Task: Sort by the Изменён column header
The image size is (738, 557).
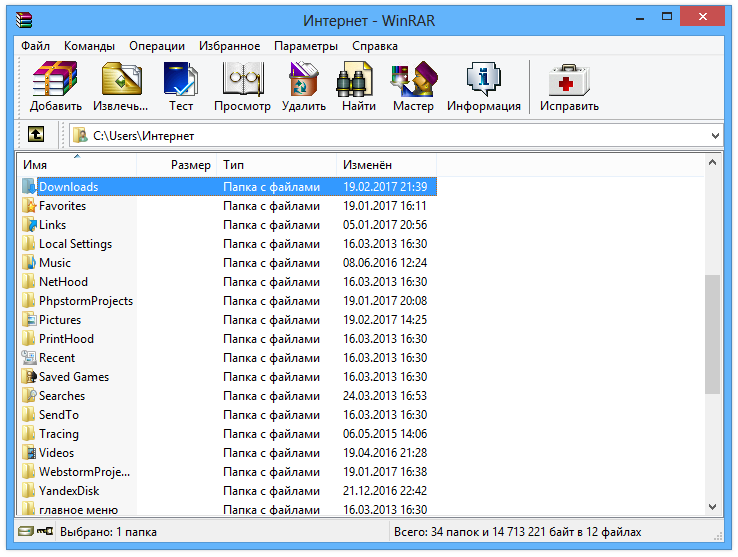Action: click(x=386, y=165)
